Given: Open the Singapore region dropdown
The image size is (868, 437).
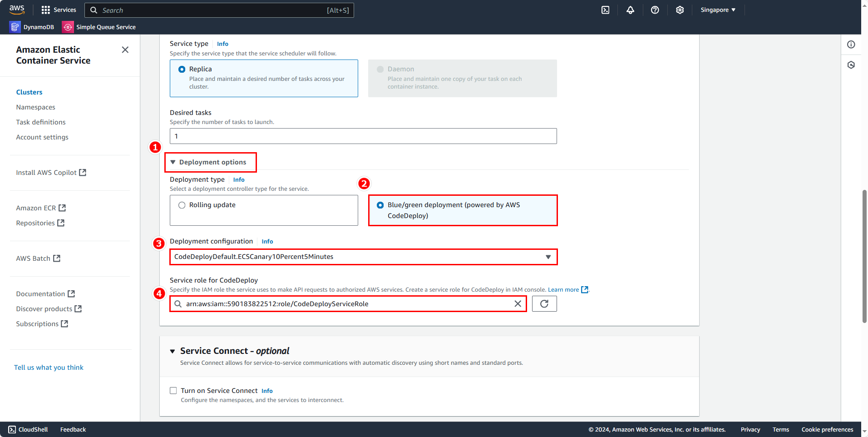Looking at the screenshot, I should tap(718, 10).
